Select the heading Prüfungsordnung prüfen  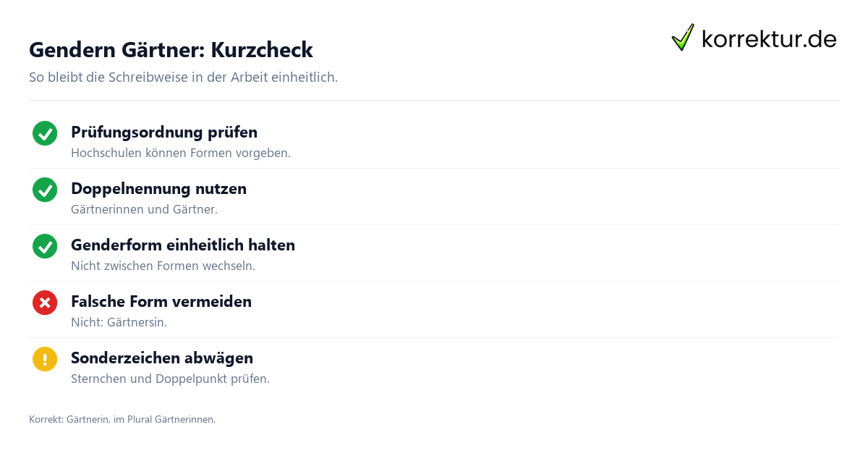(x=164, y=132)
